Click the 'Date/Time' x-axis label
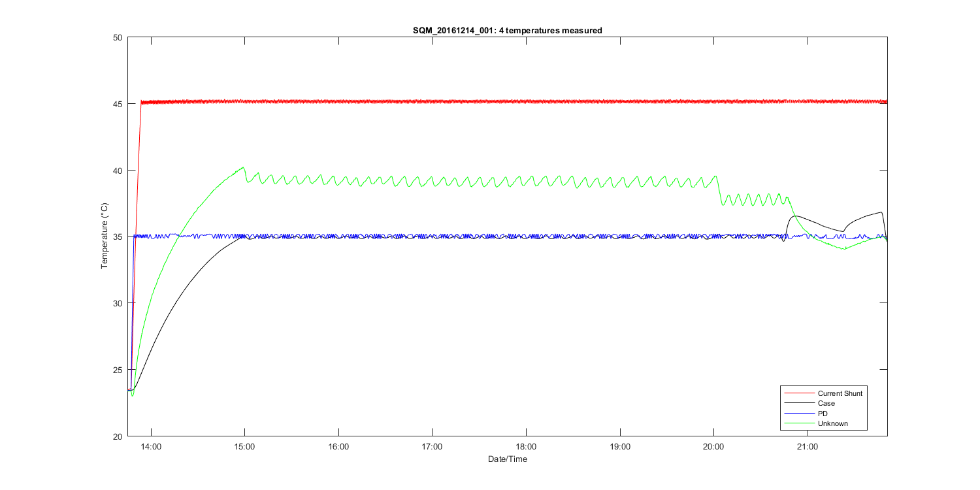The height and width of the screenshot is (490, 980). pyautogui.click(x=507, y=459)
